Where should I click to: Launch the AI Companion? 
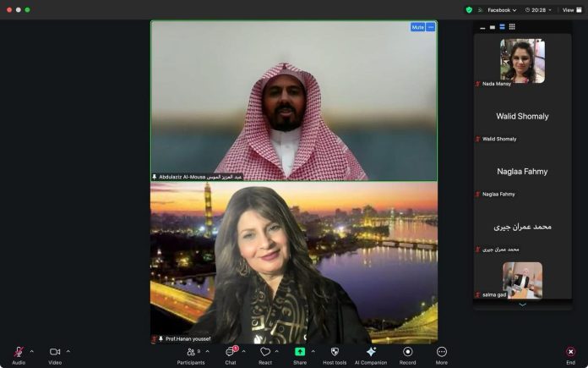pos(370,352)
